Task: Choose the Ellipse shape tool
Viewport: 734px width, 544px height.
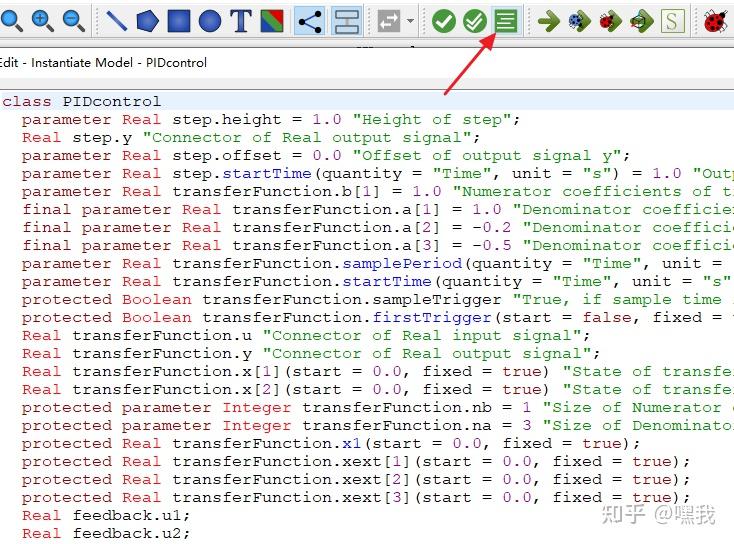Action: click(x=210, y=21)
